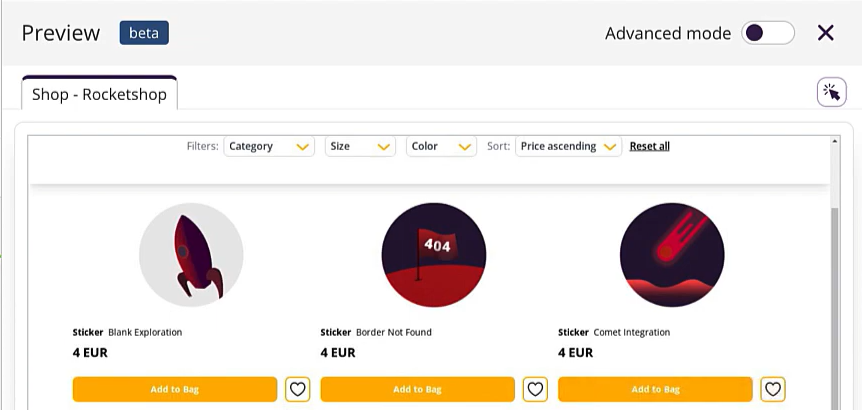Open the 404 flag sticker image
This screenshot has height=410, width=862.
point(434,255)
